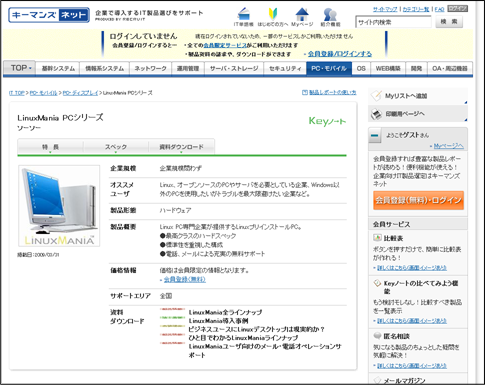Open the OS category
485x385 pixels.
(361, 68)
